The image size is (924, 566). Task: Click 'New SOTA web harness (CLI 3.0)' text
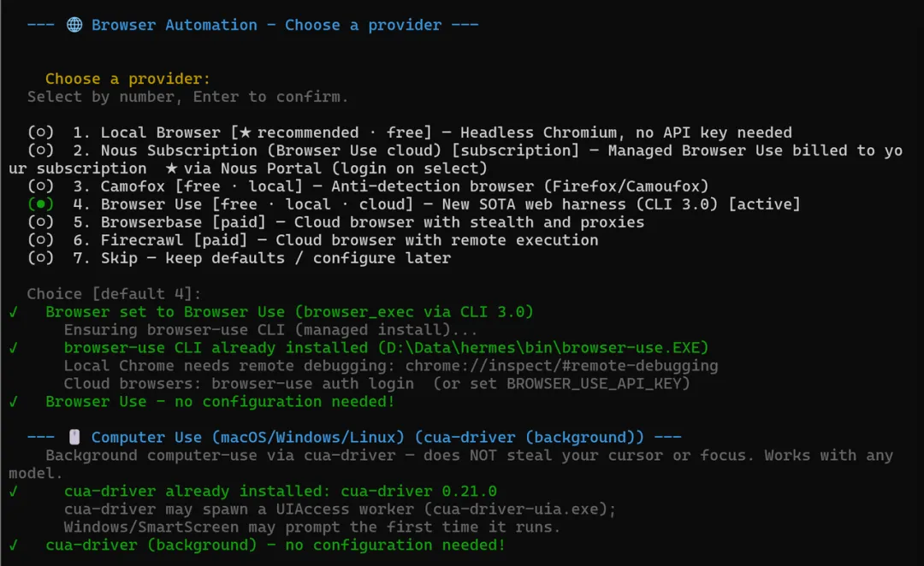click(x=580, y=204)
